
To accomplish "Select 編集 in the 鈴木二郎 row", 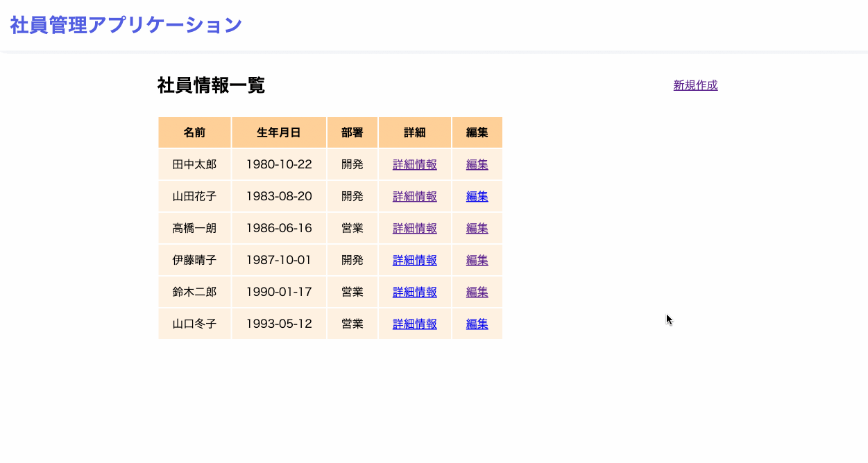I will click(x=477, y=292).
